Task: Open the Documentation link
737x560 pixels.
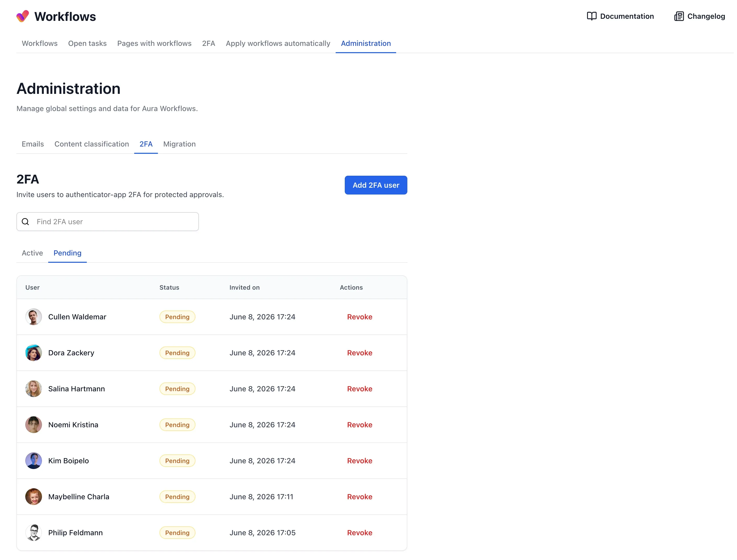Action: coord(620,16)
